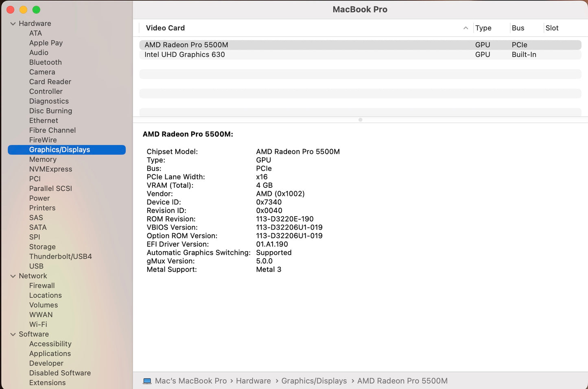The image size is (588, 389).
Task: Click the Type column header
Action: pos(483,28)
